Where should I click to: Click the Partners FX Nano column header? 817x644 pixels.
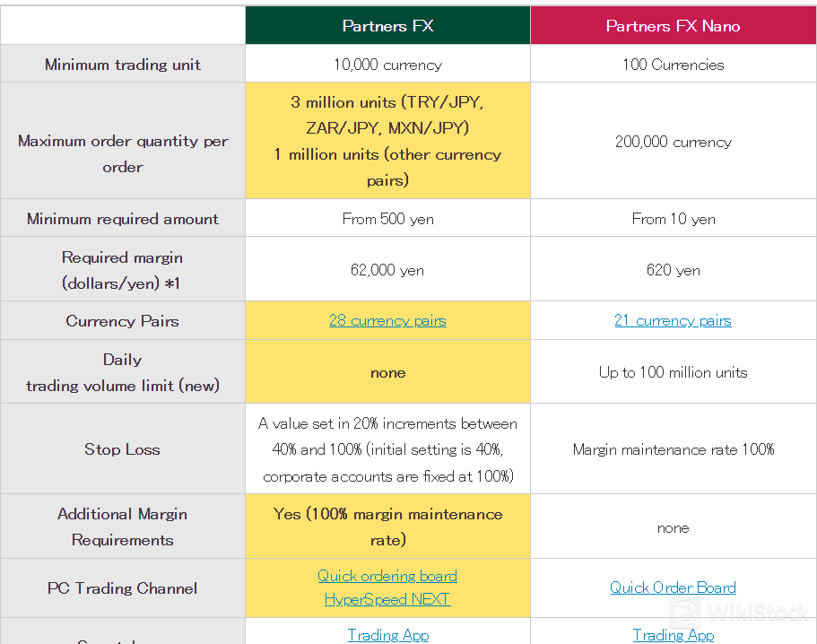(x=674, y=25)
